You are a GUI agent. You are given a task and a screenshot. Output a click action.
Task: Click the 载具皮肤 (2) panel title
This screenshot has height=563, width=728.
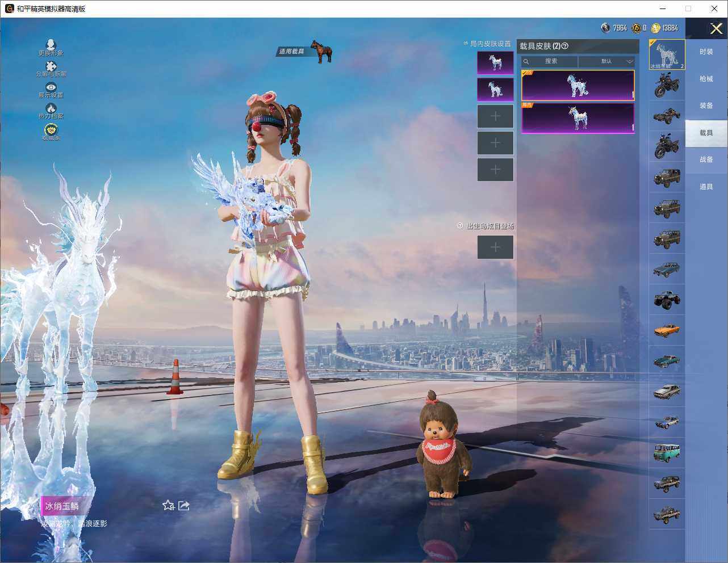[540, 46]
